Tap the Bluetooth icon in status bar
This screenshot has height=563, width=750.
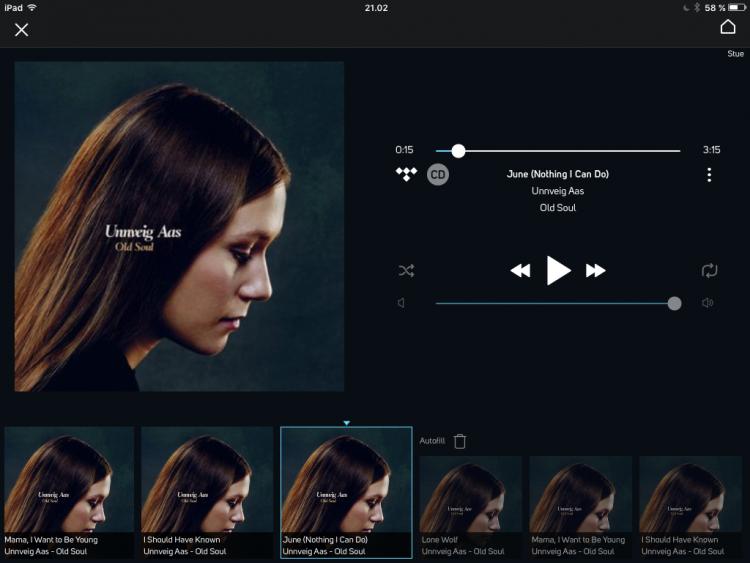tap(697, 8)
